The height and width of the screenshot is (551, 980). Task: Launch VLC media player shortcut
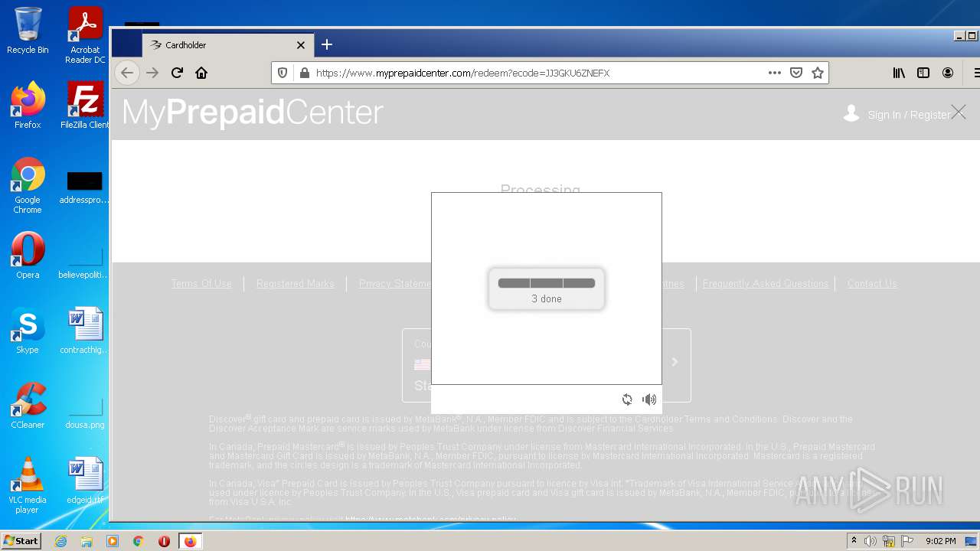coord(28,486)
